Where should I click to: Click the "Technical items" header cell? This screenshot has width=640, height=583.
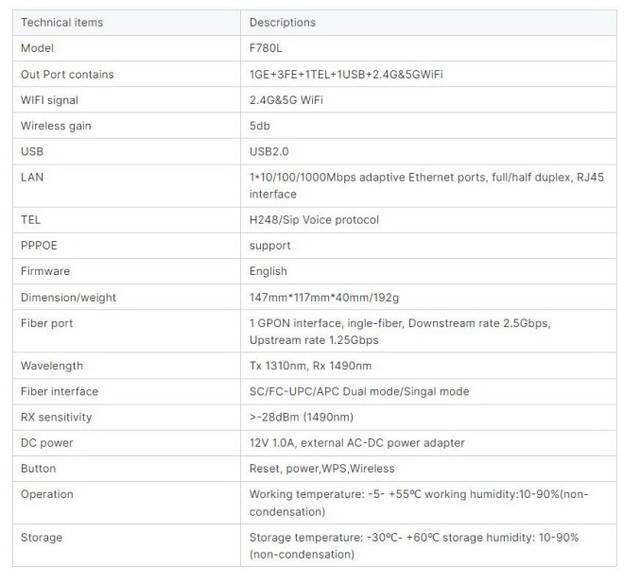(61, 22)
